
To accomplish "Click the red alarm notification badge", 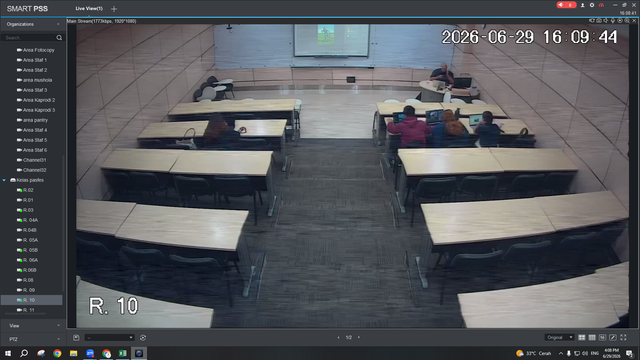I will pos(567,5).
